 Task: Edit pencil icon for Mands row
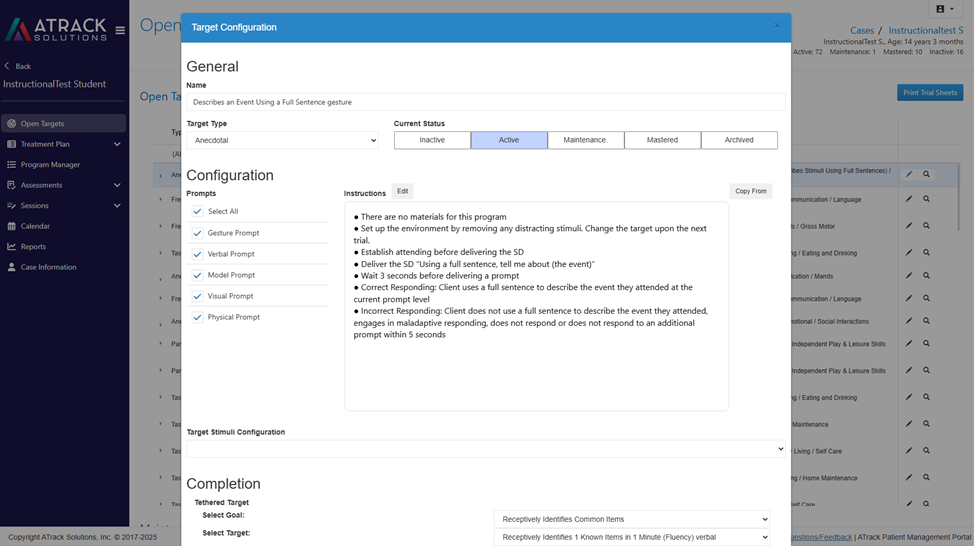[908, 275]
